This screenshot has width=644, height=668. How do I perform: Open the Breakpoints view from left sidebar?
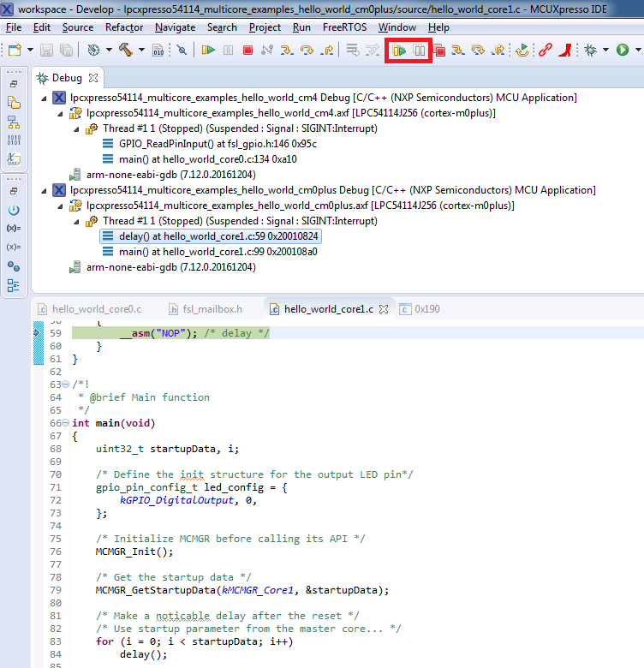[x=14, y=265]
